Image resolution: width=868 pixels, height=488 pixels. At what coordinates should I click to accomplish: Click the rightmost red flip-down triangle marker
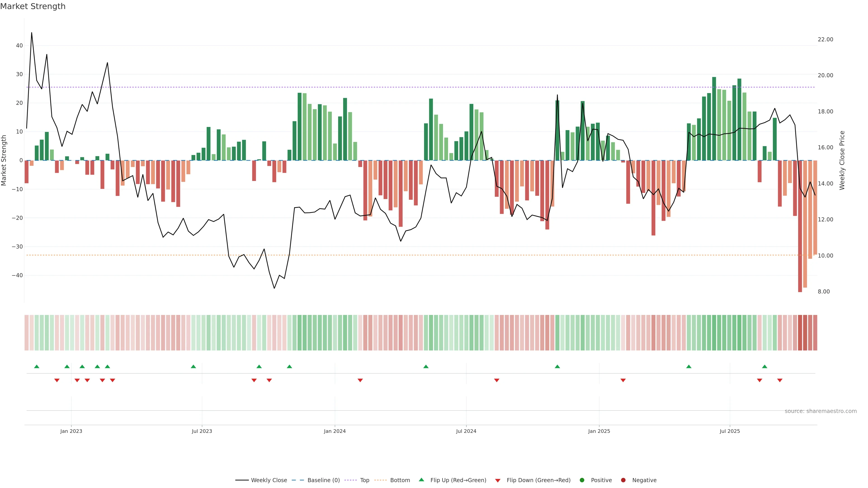click(x=780, y=380)
